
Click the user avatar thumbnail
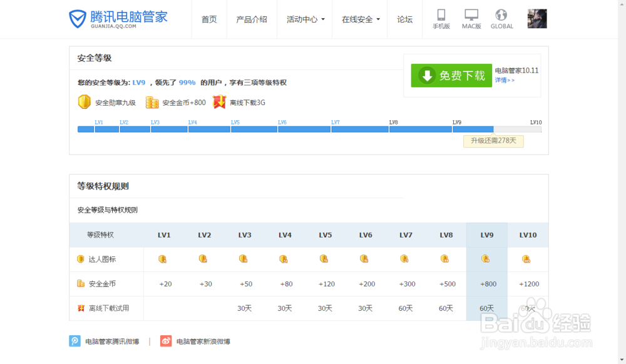pos(536,18)
